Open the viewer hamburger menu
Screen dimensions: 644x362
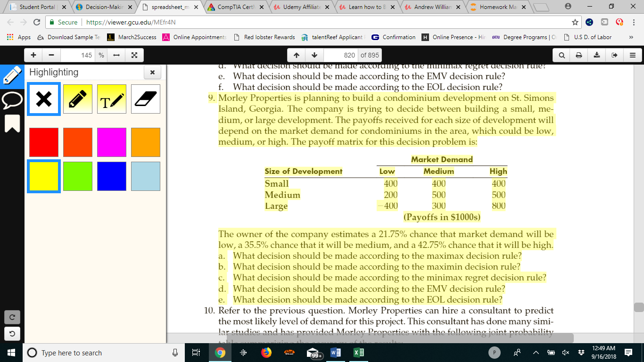(632, 55)
